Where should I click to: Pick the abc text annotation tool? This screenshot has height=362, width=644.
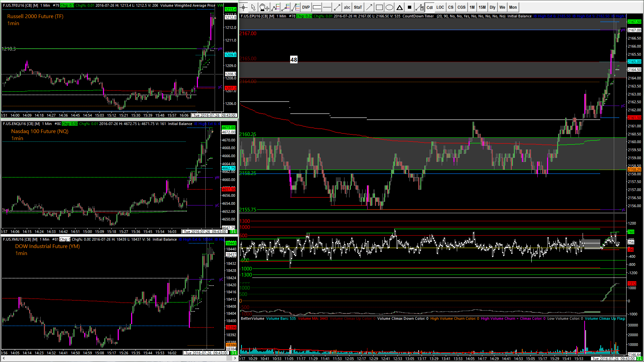point(347,7)
